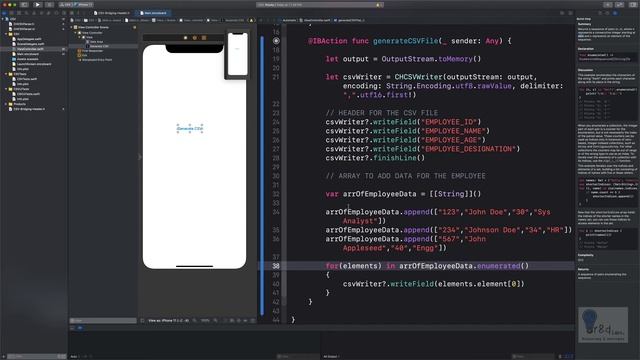
Task: Select ViewController.swift in file navigator
Action: point(29,49)
